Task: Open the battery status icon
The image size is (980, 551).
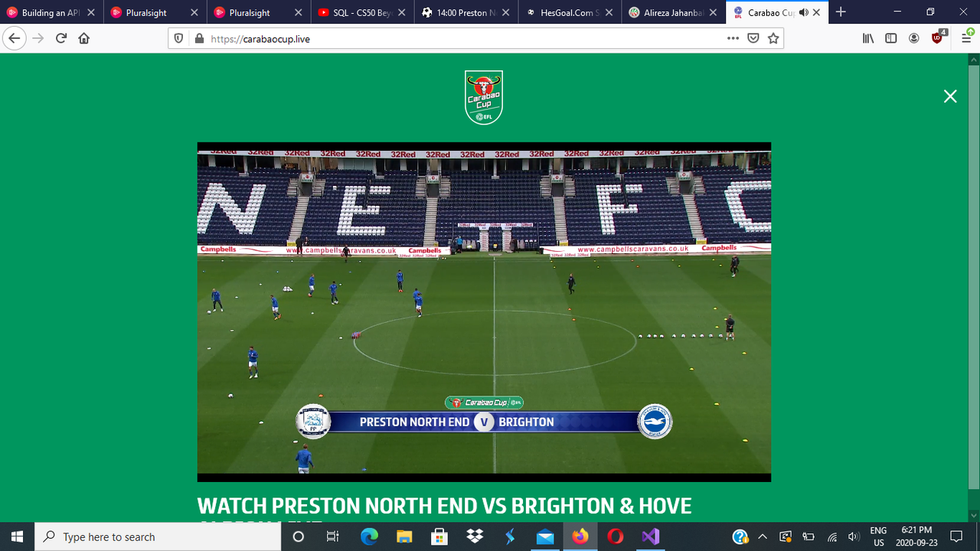Action: [x=808, y=536]
